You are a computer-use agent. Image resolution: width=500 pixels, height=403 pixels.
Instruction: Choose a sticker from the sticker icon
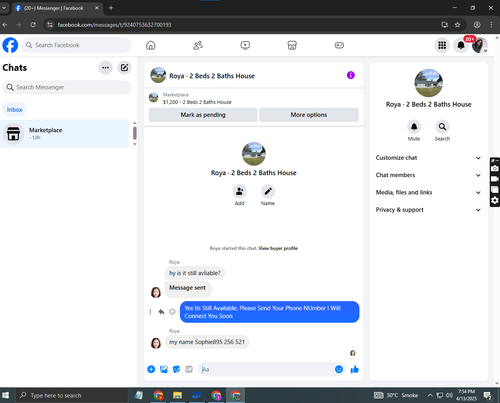point(176,369)
